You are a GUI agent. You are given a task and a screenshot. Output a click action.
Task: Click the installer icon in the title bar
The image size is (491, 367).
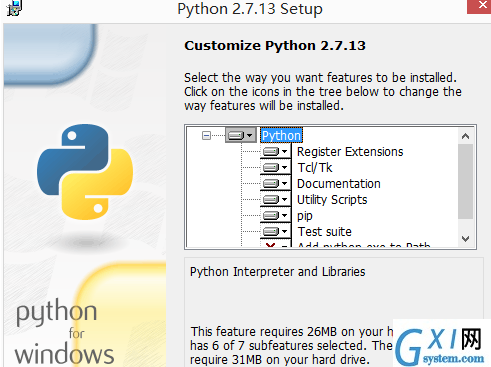(14, 8)
